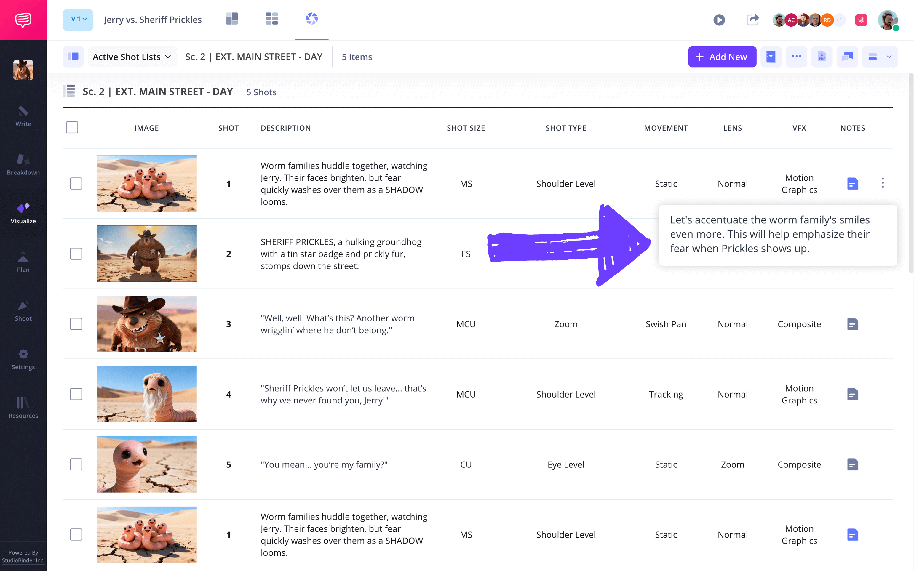The image size is (914, 588).
Task: Expand the Active Shot Lists dropdown
Action: 132,57
